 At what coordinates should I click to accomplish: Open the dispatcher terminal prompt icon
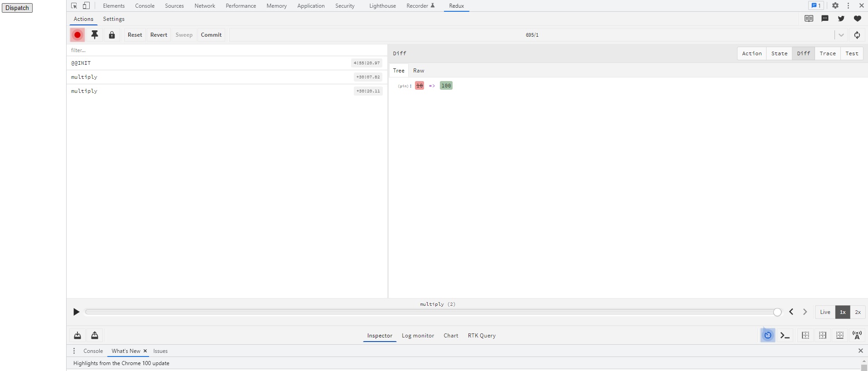[x=785, y=336]
